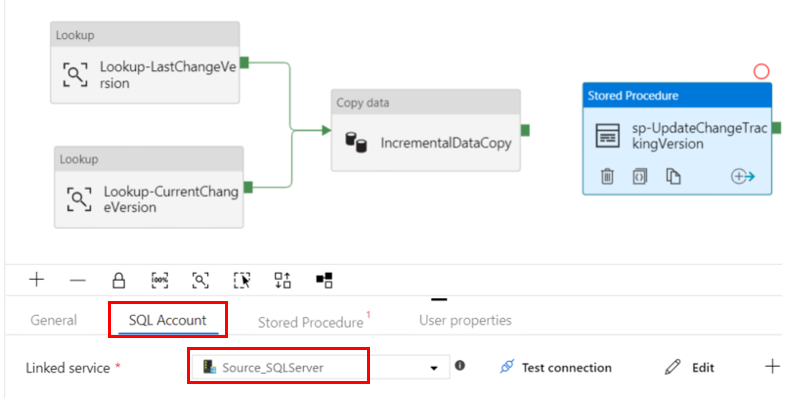The height and width of the screenshot is (398, 798).
Task: View source code with braces icon
Action: [640, 177]
